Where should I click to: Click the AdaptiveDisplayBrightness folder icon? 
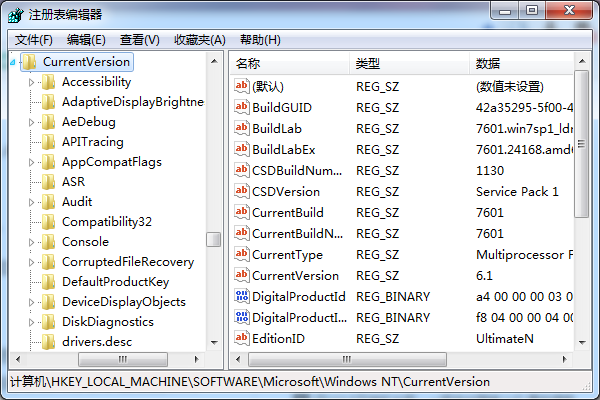48,102
